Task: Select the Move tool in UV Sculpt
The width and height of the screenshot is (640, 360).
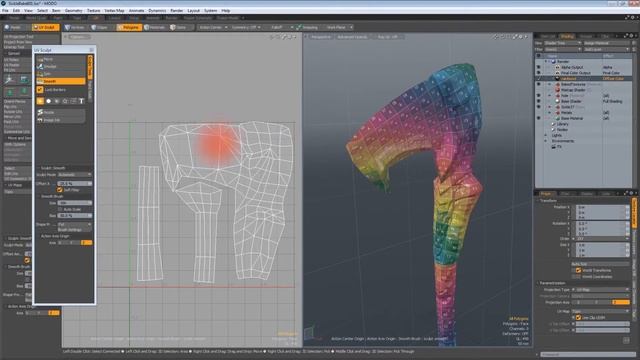Action: click(x=61, y=59)
